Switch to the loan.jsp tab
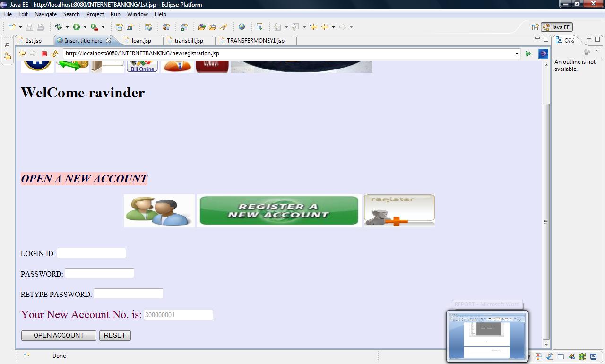The width and height of the screenshot is (605, 364). coord(141,41)
